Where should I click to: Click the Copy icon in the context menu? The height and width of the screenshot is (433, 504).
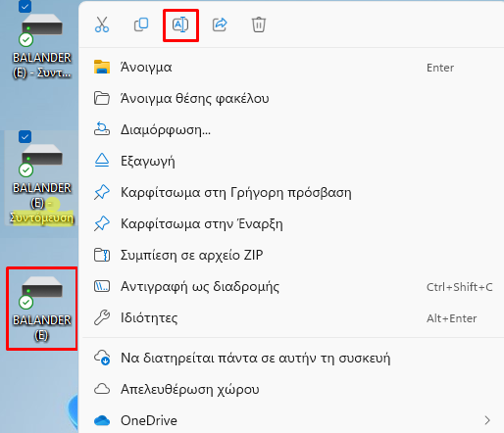coord(141,24)
